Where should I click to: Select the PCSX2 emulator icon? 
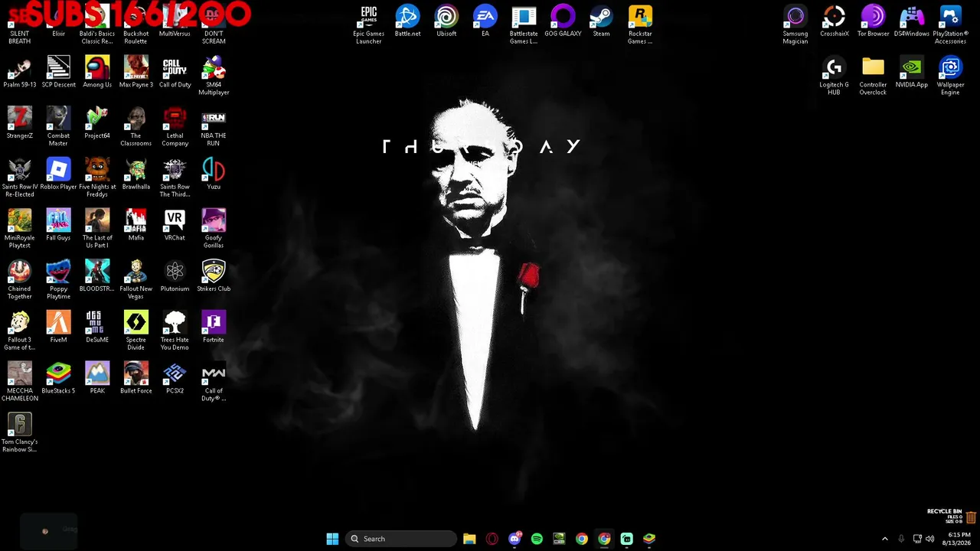(x=175, y=379)
